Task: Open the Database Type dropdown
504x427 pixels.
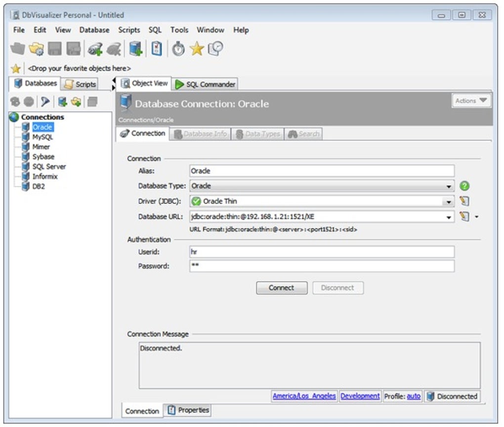Action: coord(449,186)
